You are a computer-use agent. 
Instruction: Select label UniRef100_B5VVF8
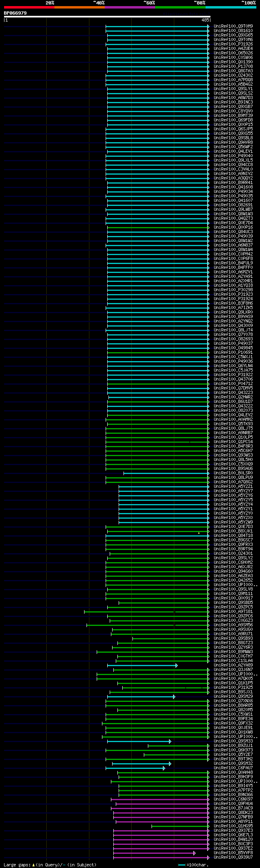coord(233,853)
